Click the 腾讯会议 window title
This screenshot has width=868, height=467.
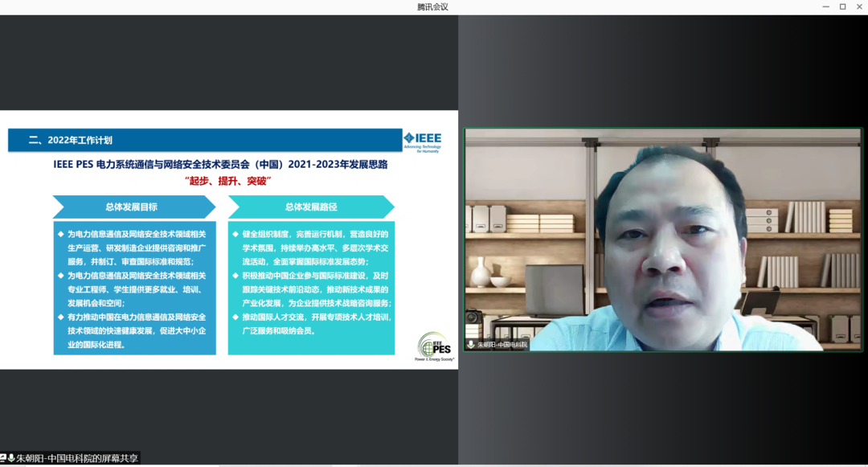pyautogui.click(x=432, y=6)
